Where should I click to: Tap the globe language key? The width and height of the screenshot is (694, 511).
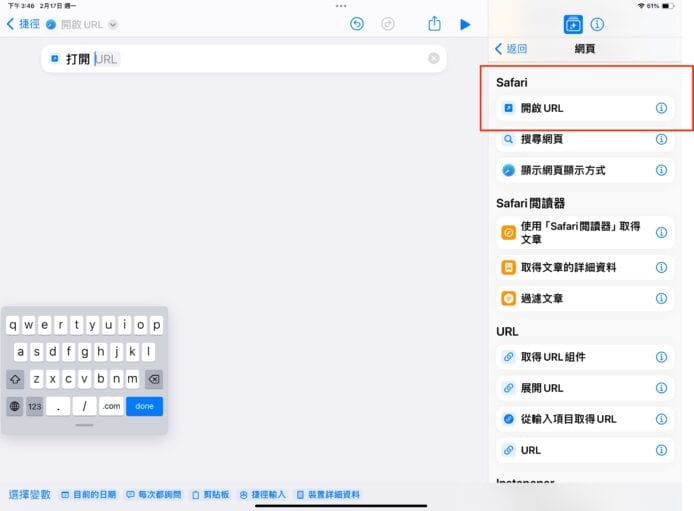pos(15,406)
